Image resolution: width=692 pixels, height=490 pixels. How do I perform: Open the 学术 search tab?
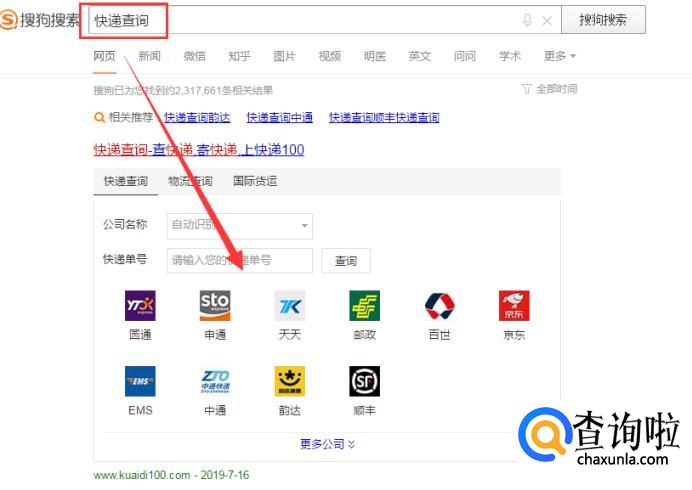[510, 56]
